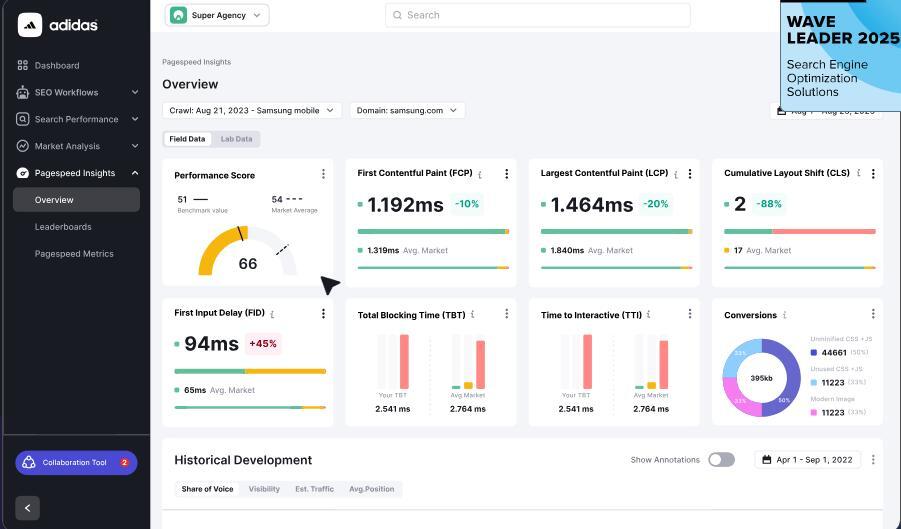This screenshot has height=529, width=901.
Task: Click the Apr 1 - Sep 1, 2022 date range
Action: click(807, 460)
